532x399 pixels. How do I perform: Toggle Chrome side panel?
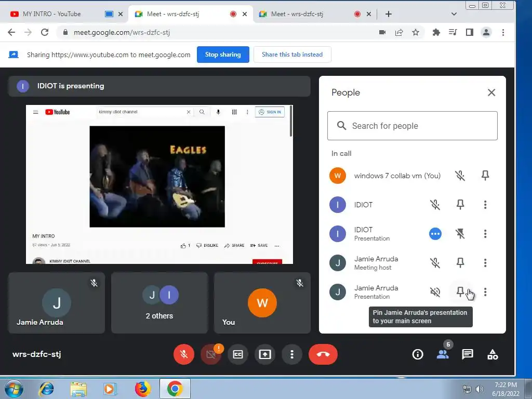470,32
